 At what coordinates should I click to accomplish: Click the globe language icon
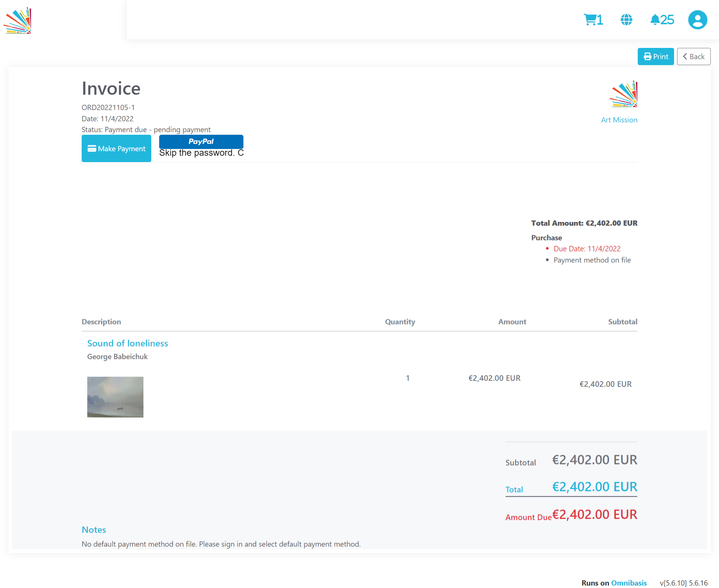coord(626,19)
